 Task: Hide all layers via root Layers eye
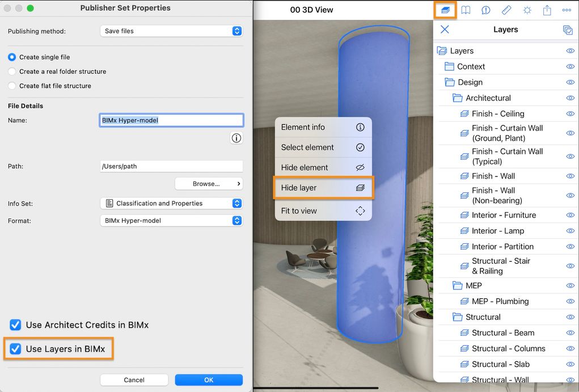click(x=570, y=50)
